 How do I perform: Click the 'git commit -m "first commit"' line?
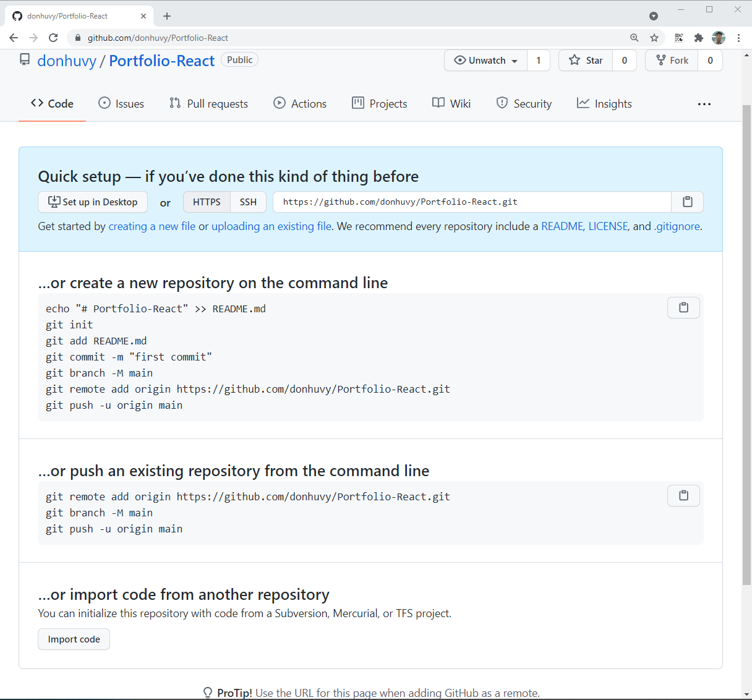[129, 357]
